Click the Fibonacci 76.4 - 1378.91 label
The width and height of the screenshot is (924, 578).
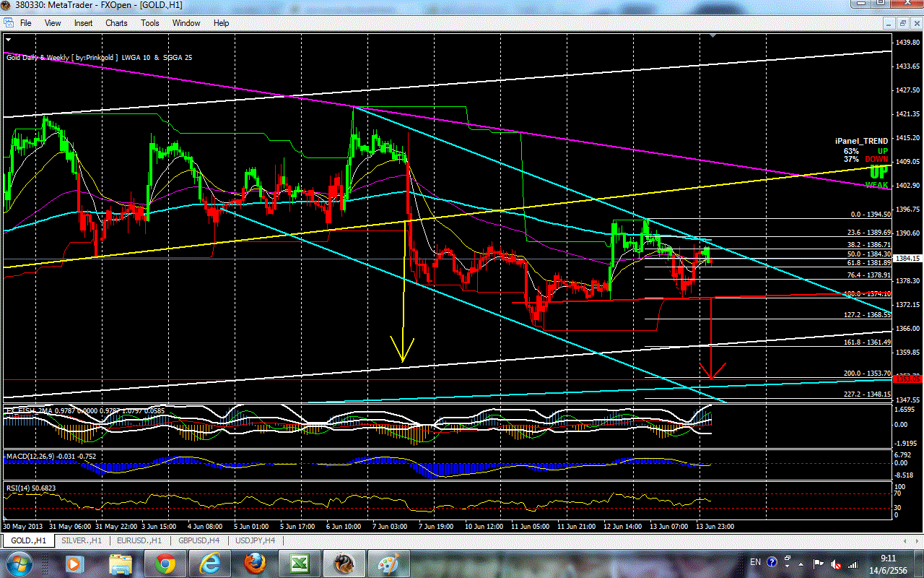[869, 275]
